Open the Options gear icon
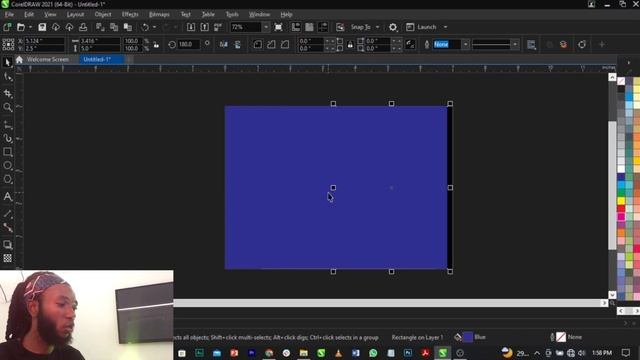Screen dimensions: 640x360 point(393,27)
